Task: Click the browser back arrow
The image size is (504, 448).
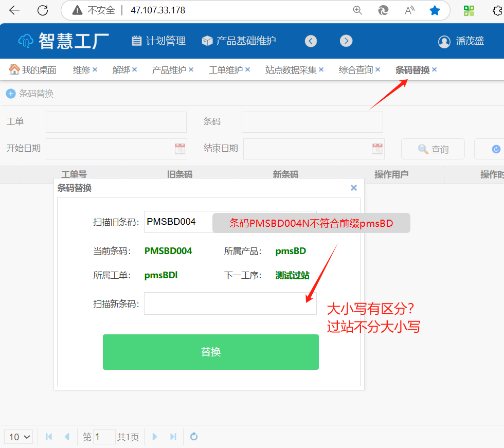Action: 14,10
